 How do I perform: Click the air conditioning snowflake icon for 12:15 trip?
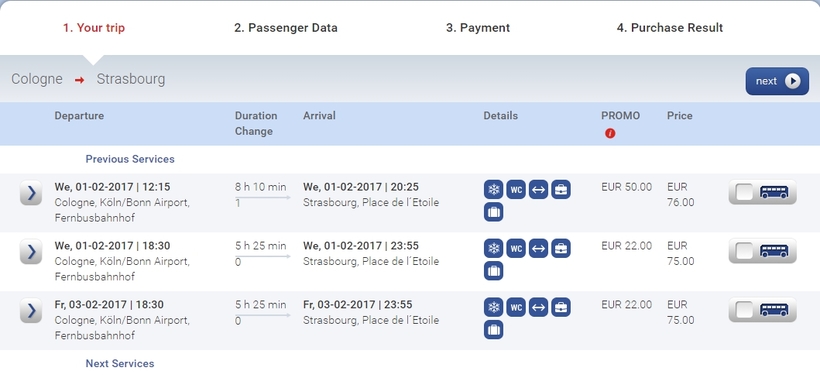(493, 189)
